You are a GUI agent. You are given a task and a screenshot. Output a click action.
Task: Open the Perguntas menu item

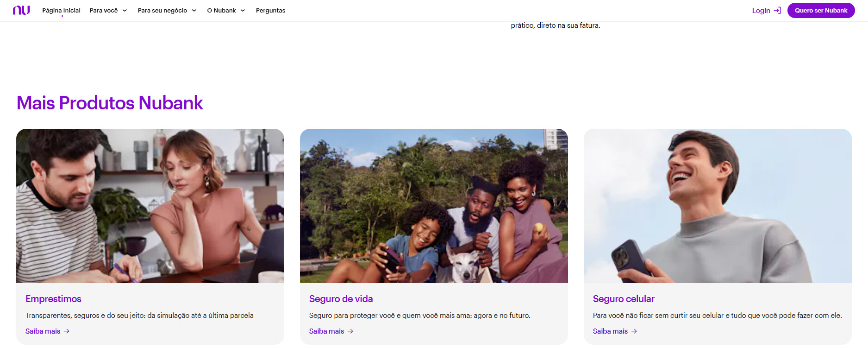[x=270, y=10]
